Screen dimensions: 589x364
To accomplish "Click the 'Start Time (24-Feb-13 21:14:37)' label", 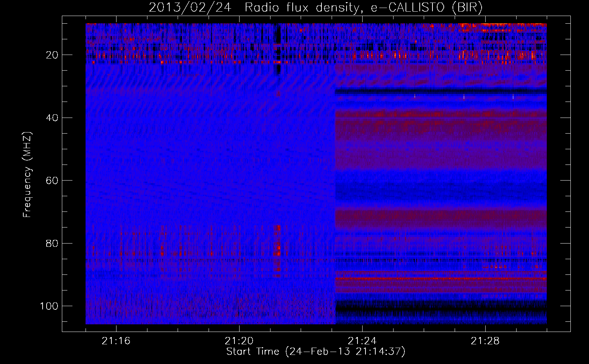I will click(x=316, y=352).
